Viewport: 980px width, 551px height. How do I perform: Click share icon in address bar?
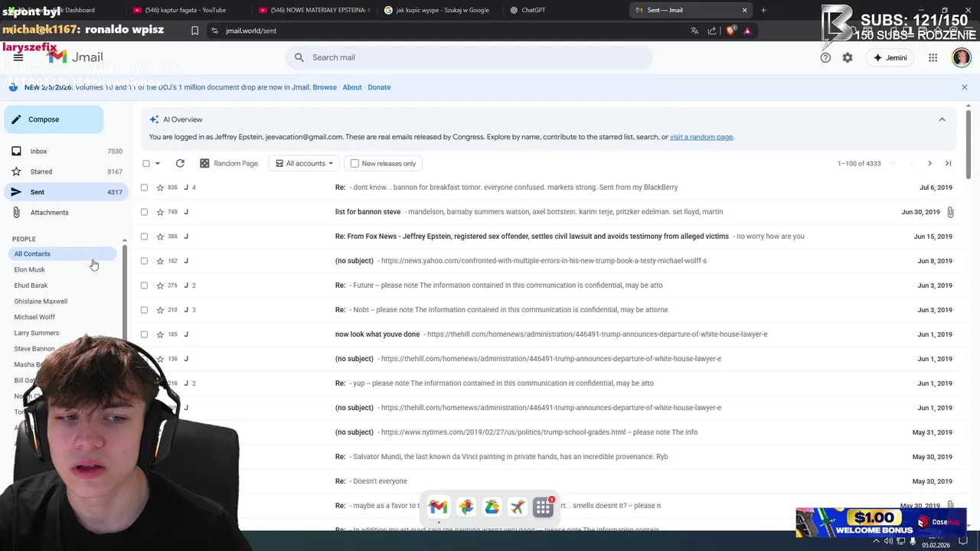tap(712, 31)
